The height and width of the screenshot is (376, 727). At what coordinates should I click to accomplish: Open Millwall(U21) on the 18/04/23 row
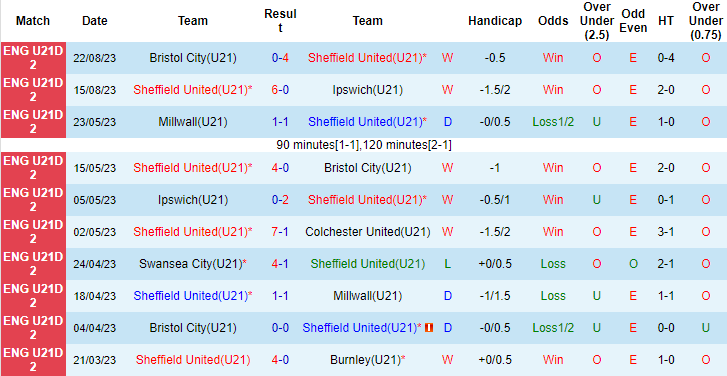[x=367, y=296]
